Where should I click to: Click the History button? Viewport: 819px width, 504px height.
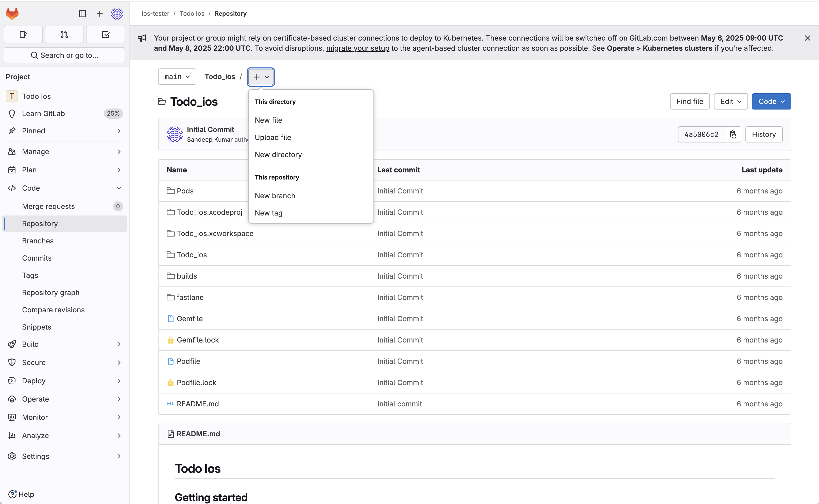pos(764,134)
